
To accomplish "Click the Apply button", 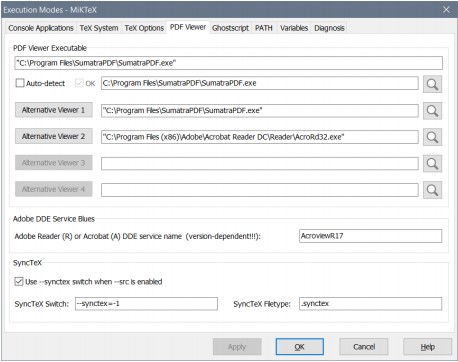I will coord(237,347).
